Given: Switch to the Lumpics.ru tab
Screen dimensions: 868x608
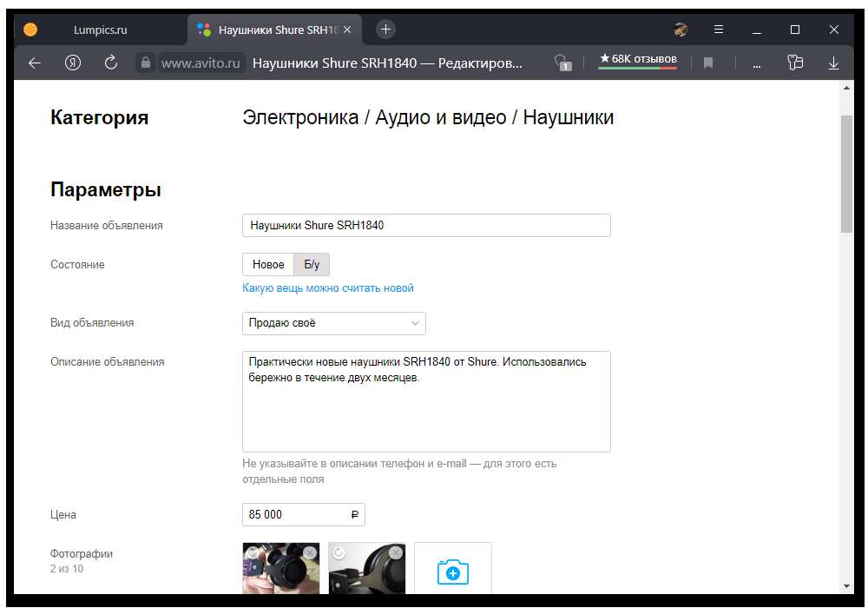Looking at the screenshot, I should [x=100, y=30].
